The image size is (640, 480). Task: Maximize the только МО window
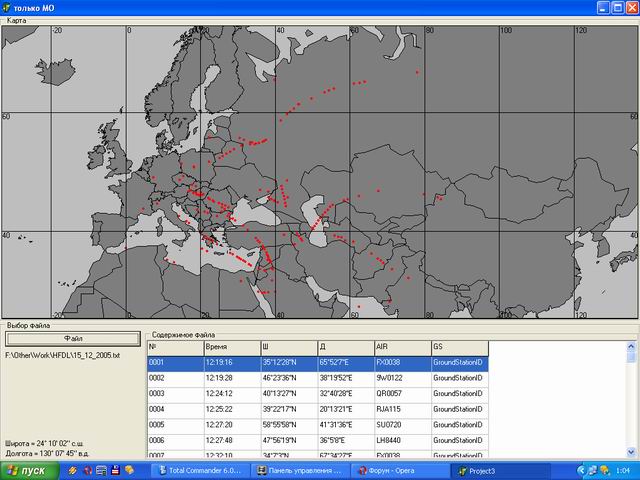tap(618, 8)
